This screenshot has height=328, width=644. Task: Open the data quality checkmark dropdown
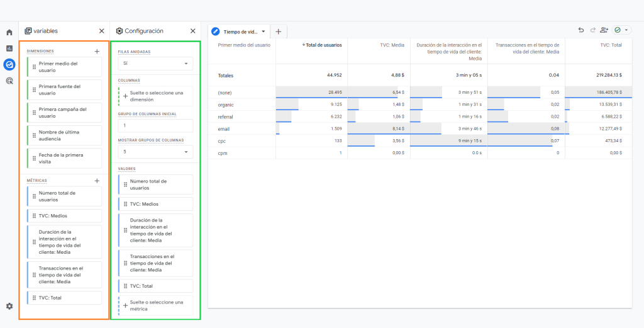(x=621, y=30)
